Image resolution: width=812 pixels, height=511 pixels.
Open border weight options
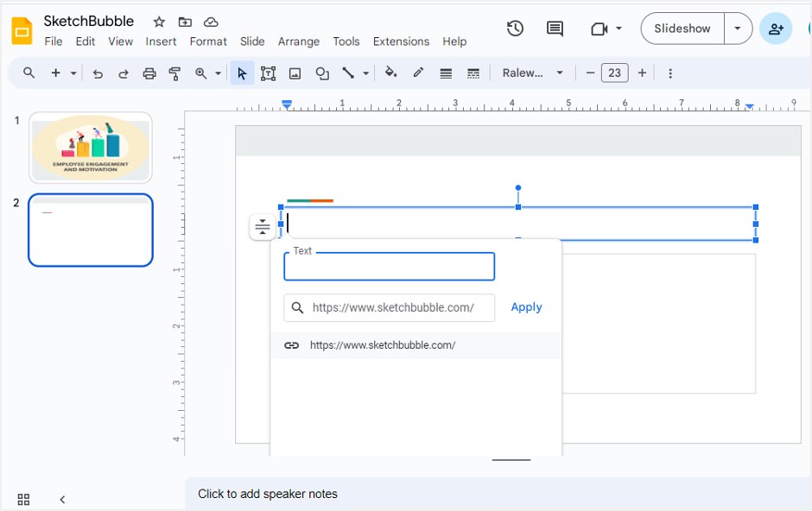[x=446, y=73]
